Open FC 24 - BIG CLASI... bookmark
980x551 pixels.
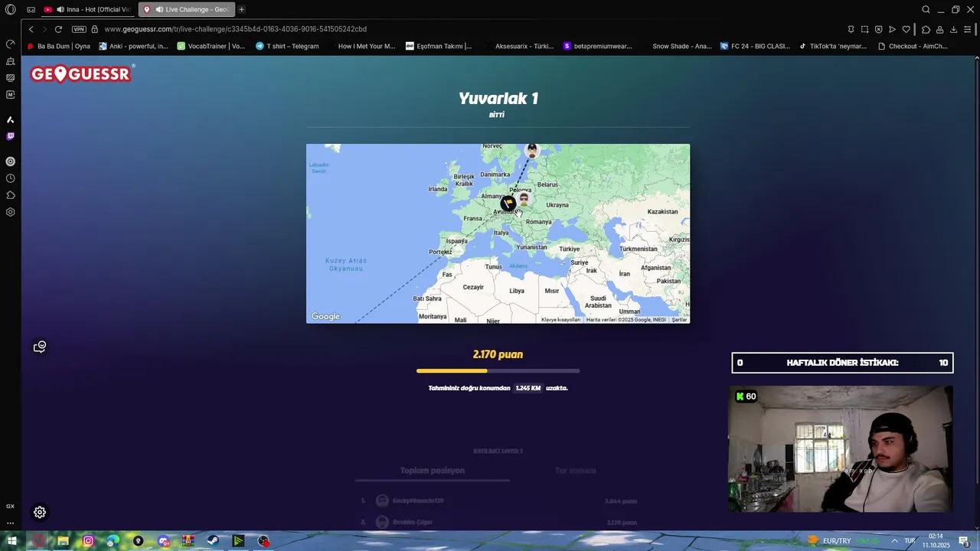click(755, 46)
